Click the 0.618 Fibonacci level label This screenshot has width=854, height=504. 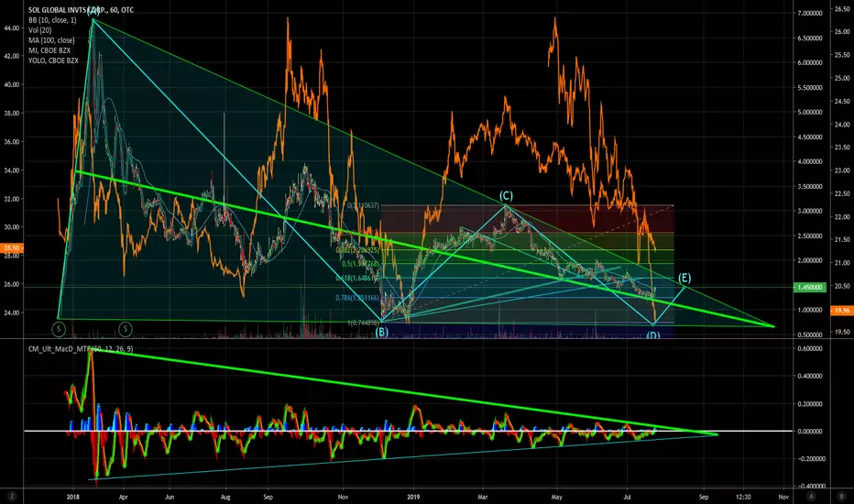tap(357, 278)
